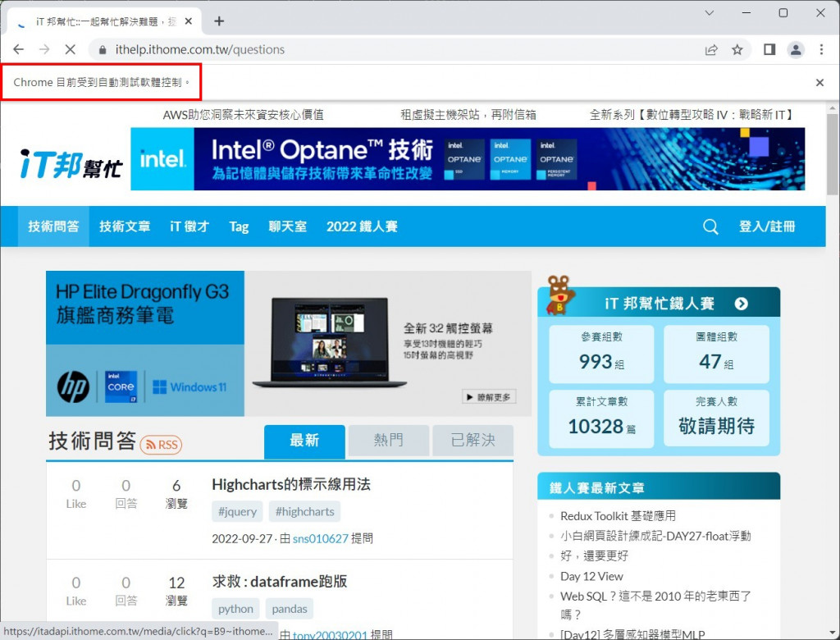
Task: Open the Chrome profile avatar
Action: click(x=796, y=50)
